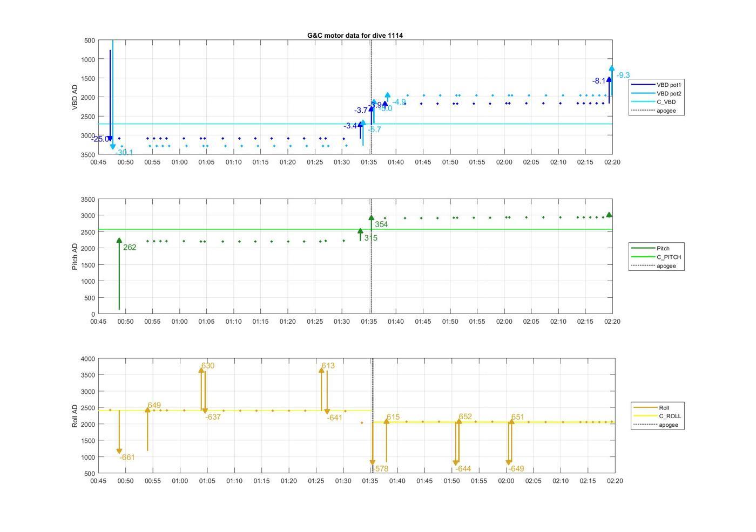Viewport: 756px width, 532px height.
Task: Click the '-641' roll annotation
Action: point(334,418)
